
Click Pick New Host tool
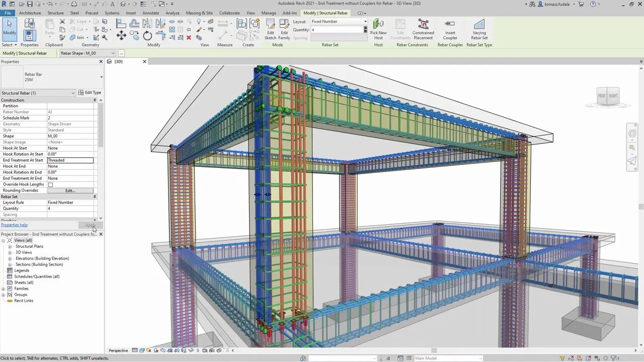tap(378, 29)
